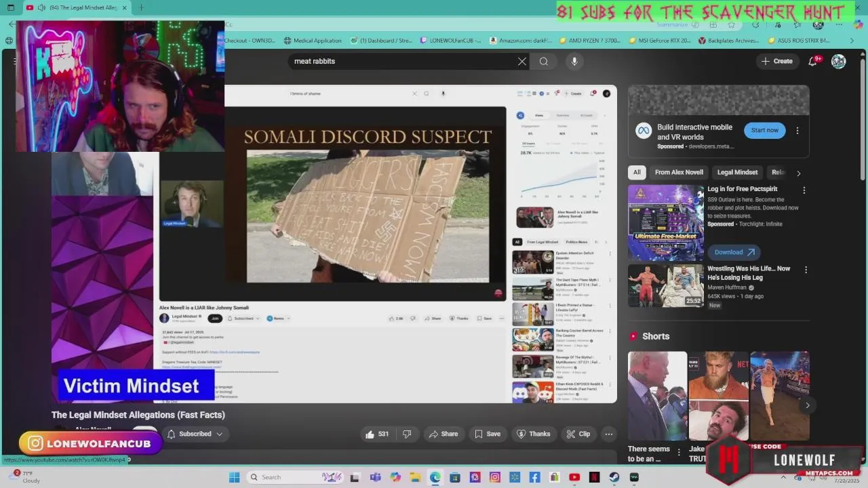Open Facebook from the taskbar
Image resolution: width=868 pixels, height=488 pixels.
(534, 477)
